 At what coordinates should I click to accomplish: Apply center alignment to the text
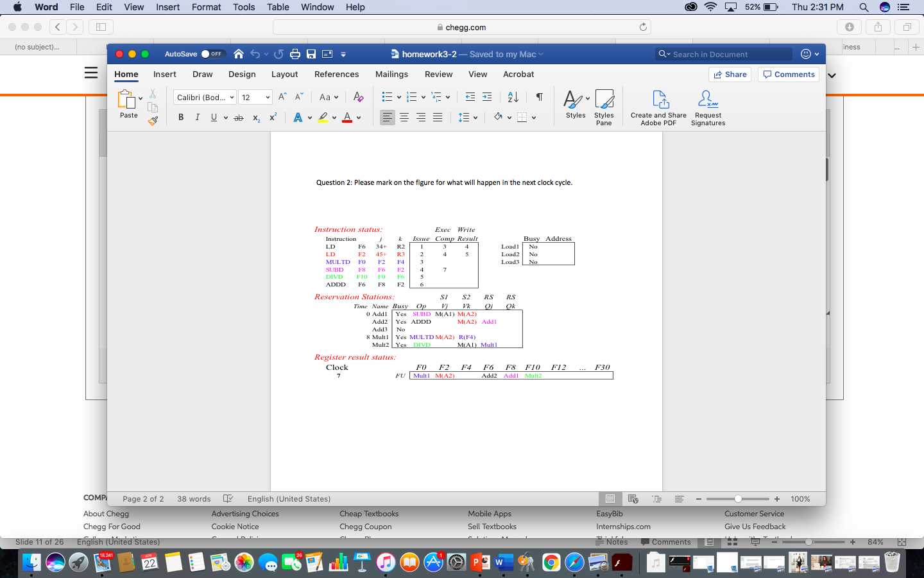(x=404, y=117)
